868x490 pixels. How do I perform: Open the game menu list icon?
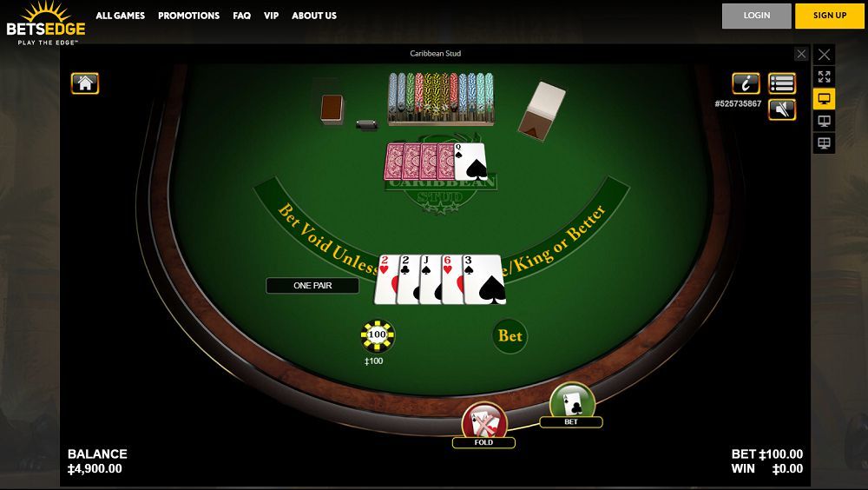[782, 83]
